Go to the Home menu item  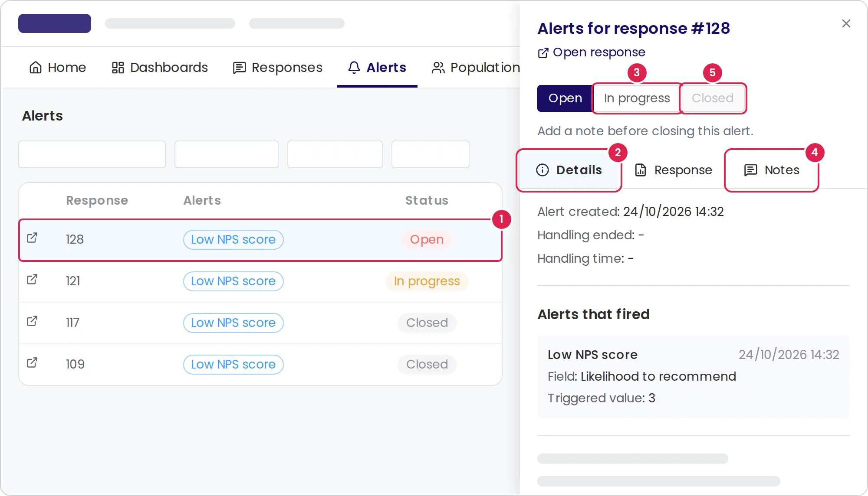58,68
